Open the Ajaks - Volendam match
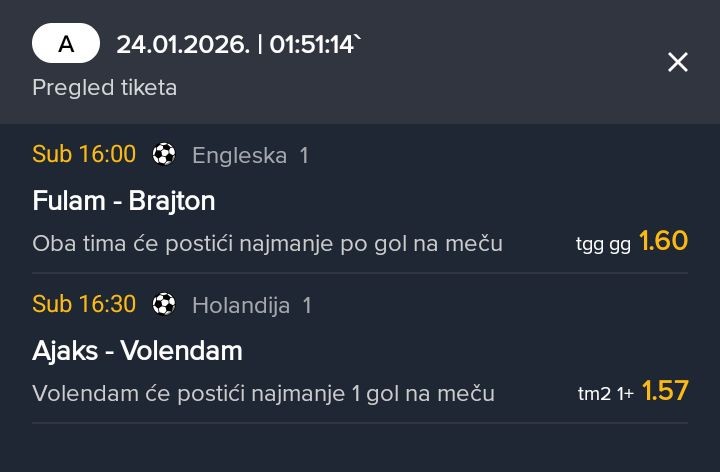Viewport: 720px width, 472px height. [137, 351]
